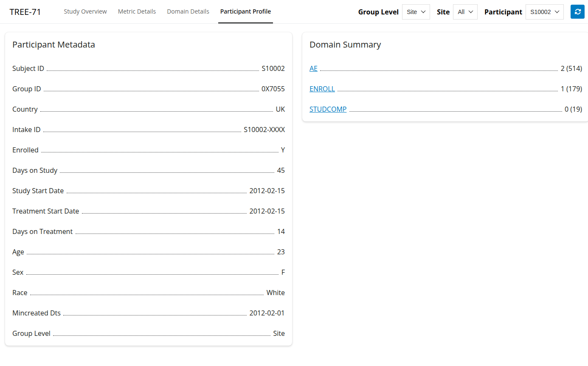Open the Group Level dropdown in header

(x=416, y=12)
